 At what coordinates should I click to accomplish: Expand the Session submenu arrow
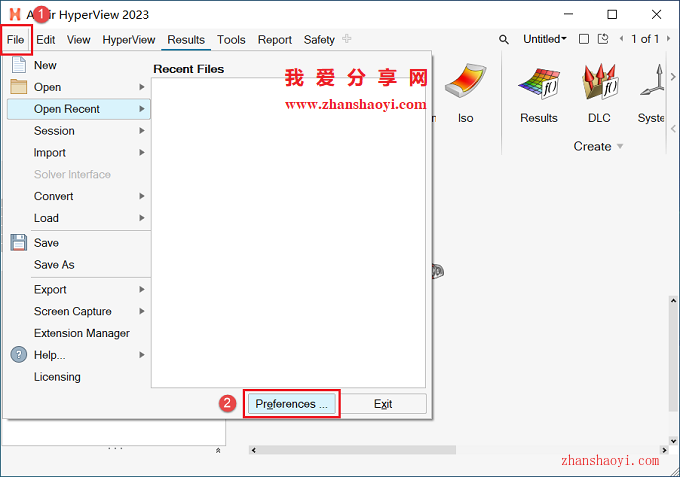click(x=142, y=131)
